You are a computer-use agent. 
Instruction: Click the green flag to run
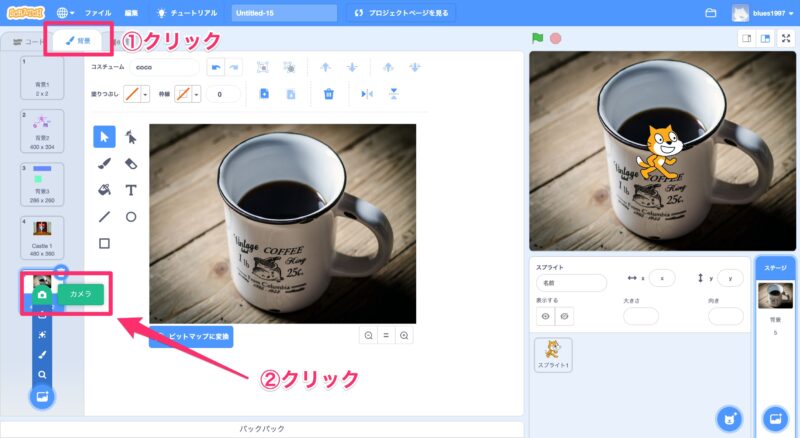pos(538,39)
